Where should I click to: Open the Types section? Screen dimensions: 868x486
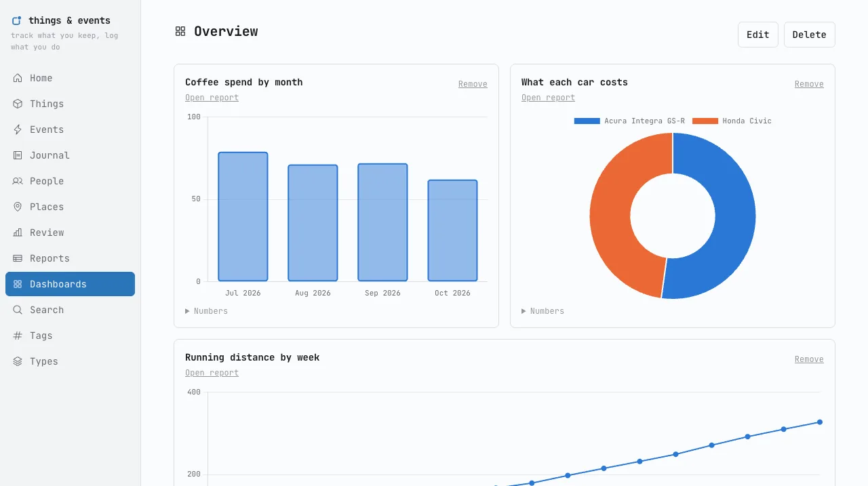[70, 361]
